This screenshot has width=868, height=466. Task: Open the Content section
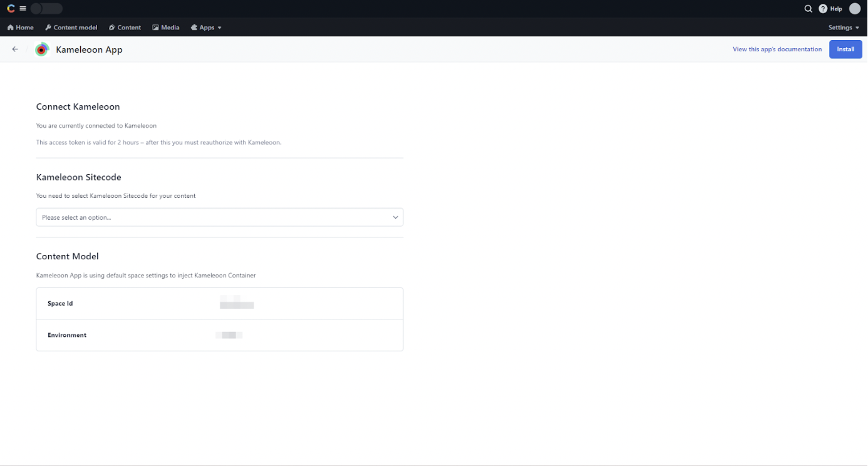[x=125, y=28]
